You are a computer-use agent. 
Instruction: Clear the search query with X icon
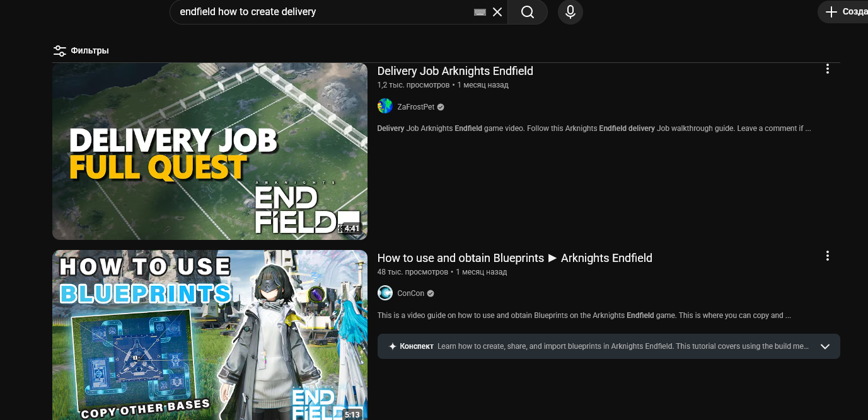tap(497, 12)
